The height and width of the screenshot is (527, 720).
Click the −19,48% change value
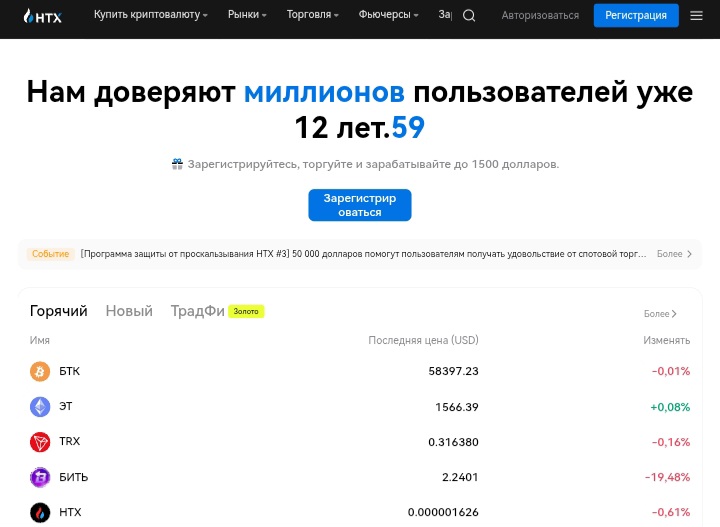[x=667, y=477]
